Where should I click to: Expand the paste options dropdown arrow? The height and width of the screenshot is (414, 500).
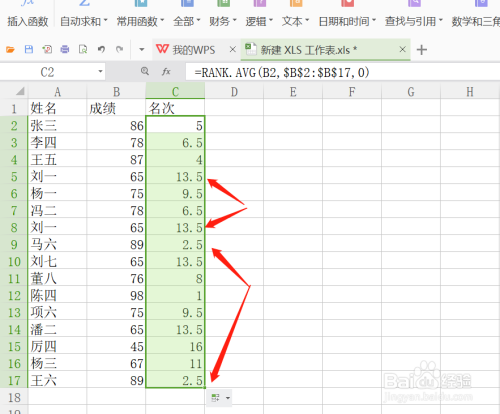(228, 398)
